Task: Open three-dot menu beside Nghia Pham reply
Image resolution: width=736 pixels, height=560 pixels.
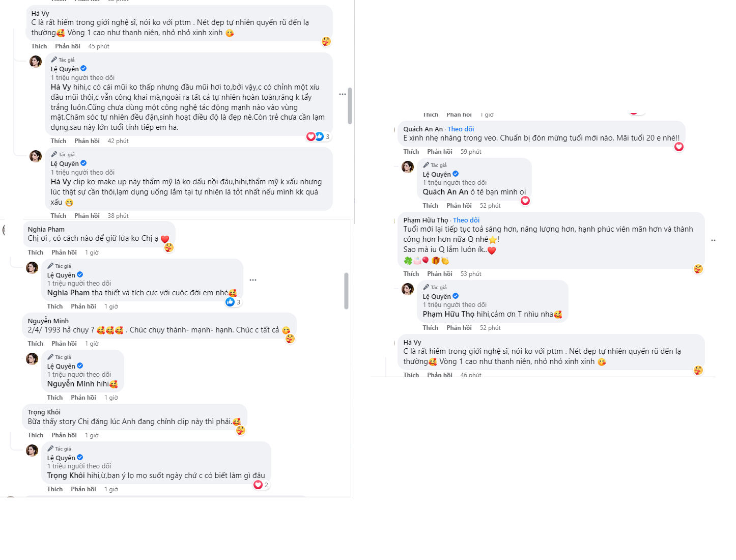Action: (x=253, y=280)
